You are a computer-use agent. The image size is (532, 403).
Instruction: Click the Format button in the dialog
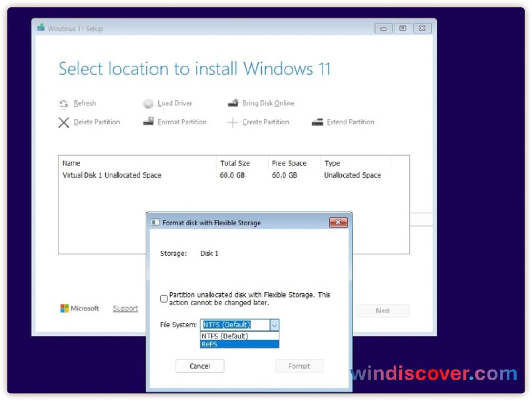[x=299, y=366]
